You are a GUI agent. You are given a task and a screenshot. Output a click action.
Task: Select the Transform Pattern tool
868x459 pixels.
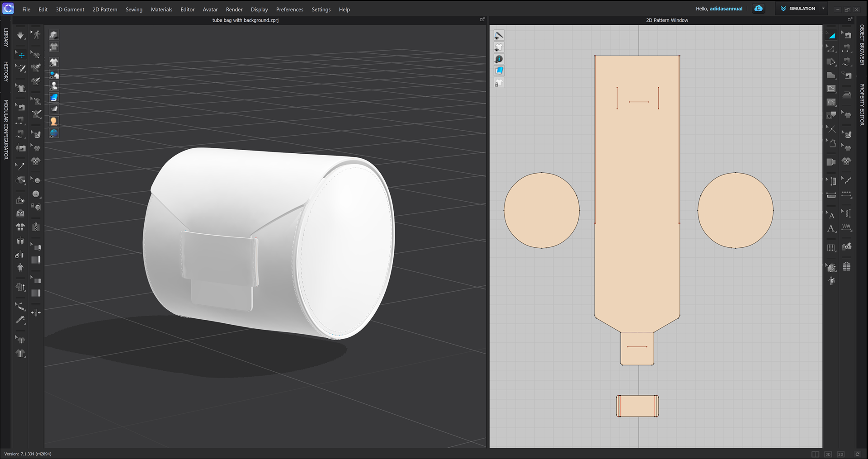pyautogui.click(x=831, y=34)
